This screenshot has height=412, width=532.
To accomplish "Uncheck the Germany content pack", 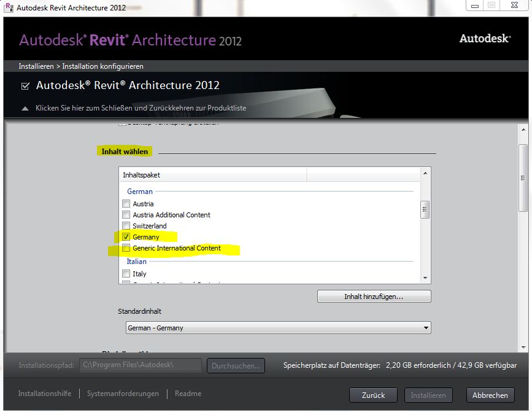I will click(x=126, y=237).
